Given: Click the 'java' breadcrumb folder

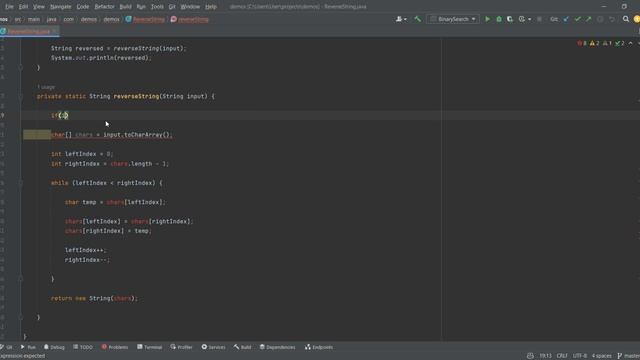Looking at the screenshot, I should tap(51, 19).
